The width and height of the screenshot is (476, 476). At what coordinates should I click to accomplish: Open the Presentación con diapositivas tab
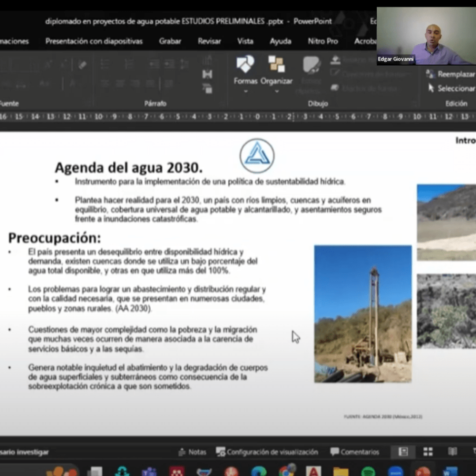point(94,41)
